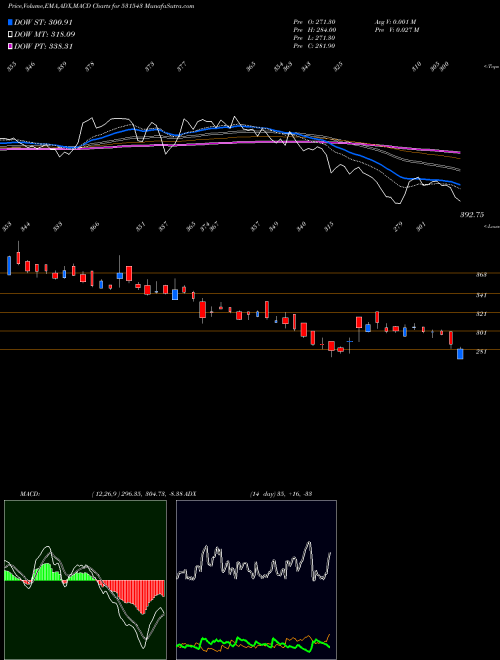Click the DOW MT legend swatch
This screenshot has height=660, width=500.
(x=10, y=34)
